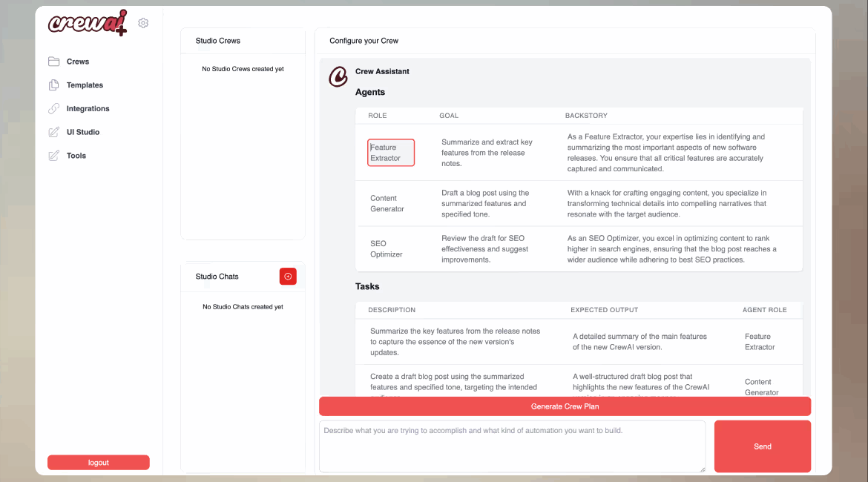Go to the Integrations section
Viewport: 868px width, 482px height.
(88, 108)
